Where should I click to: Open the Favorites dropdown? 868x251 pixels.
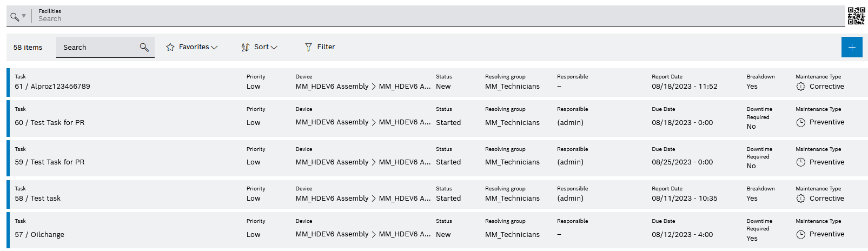click(x=214, y=48)
